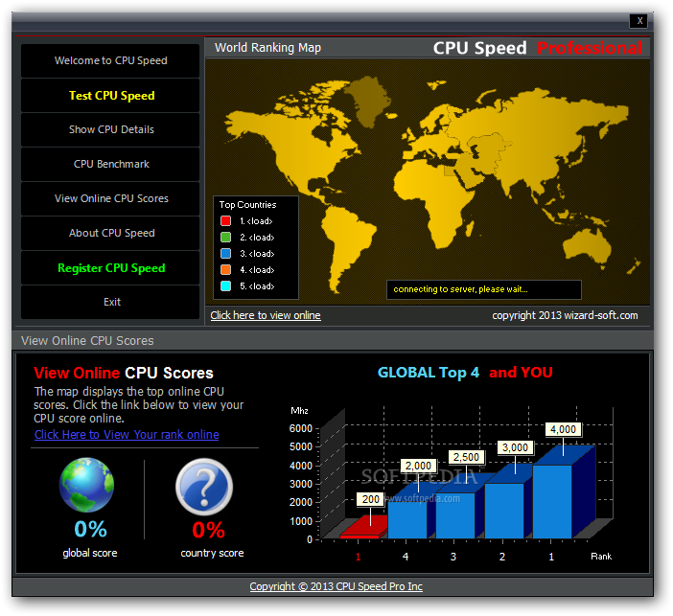
Task: Click 'connecting to server, please wait...' status box
Action: click(484, 289)
